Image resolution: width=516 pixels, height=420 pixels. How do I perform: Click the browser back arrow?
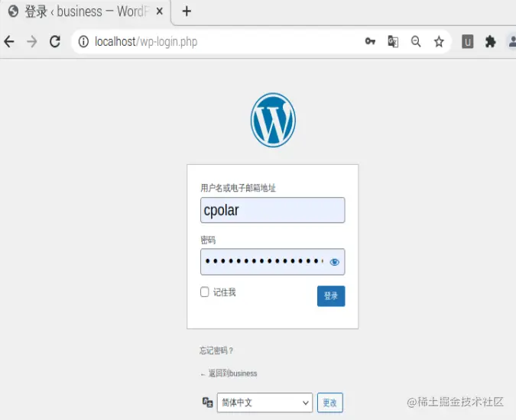[9, 42]
